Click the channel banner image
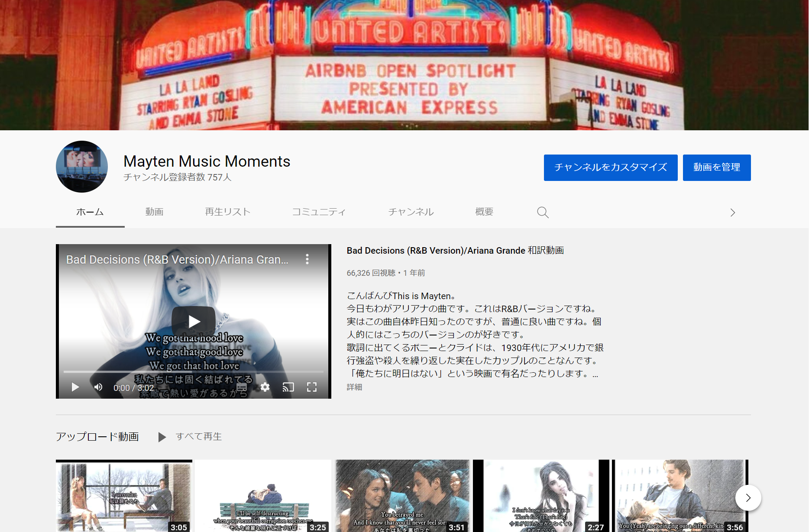809x532 pixels. (404, 65)
